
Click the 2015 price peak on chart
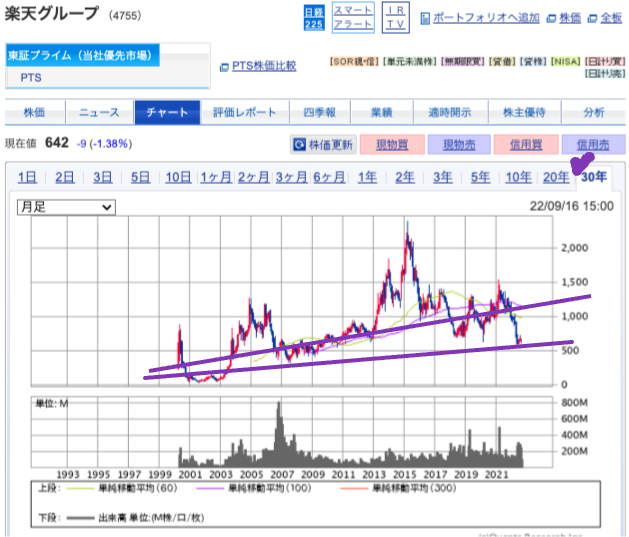[408, 233]
